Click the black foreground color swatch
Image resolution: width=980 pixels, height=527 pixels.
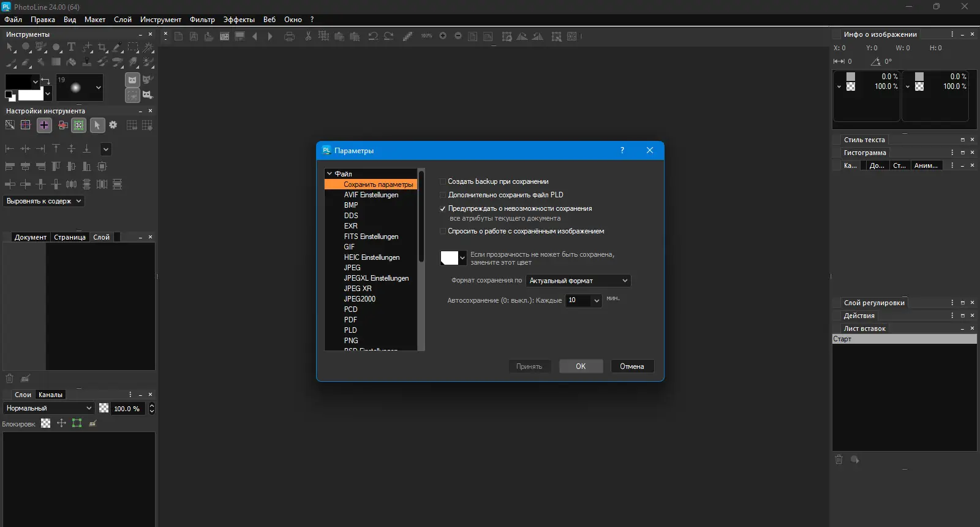point(18,82)
